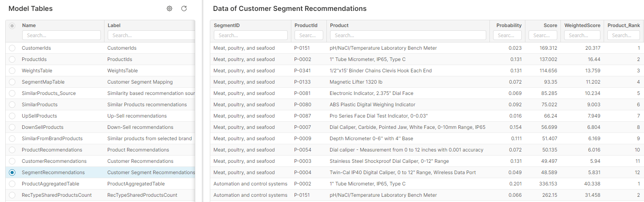Viewport: 644px width, 202px height.
Task: Select the SegmentRecommendations radio button
Action: 12,173
